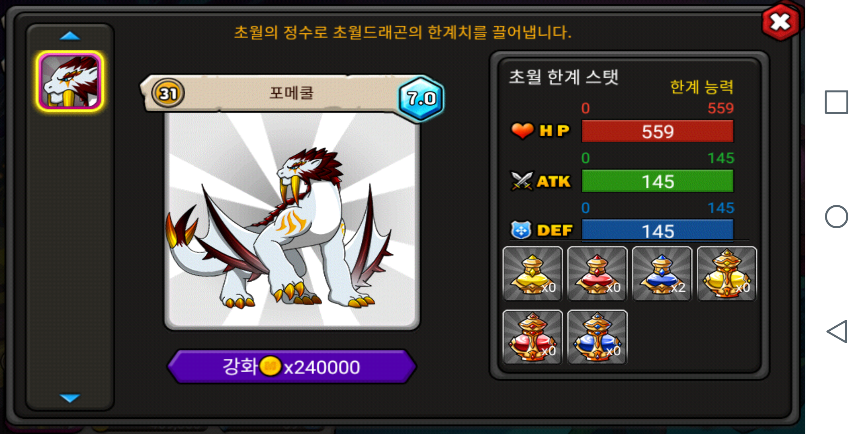
Task: Tap the red heart HP icon
Action: coord(522,131)
